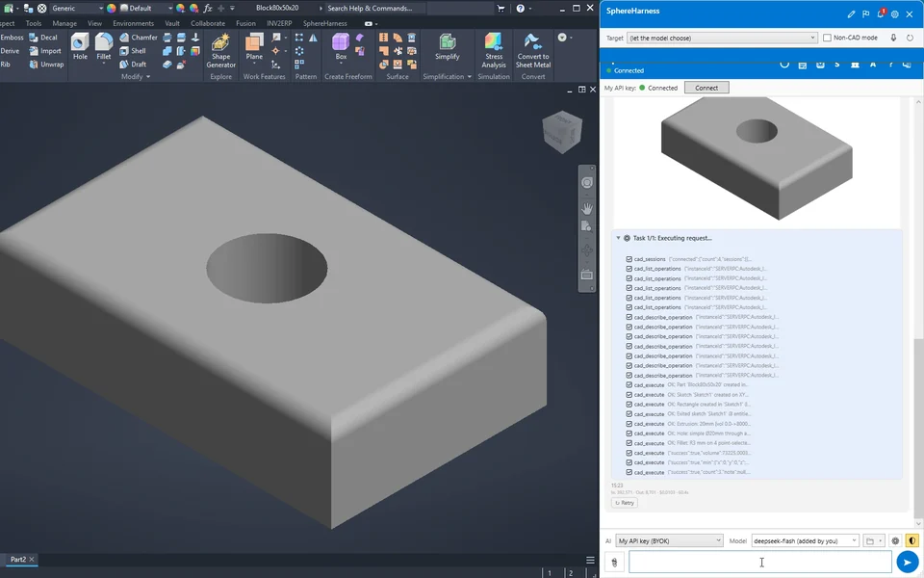Open the Shape Generator

point(221,51)
